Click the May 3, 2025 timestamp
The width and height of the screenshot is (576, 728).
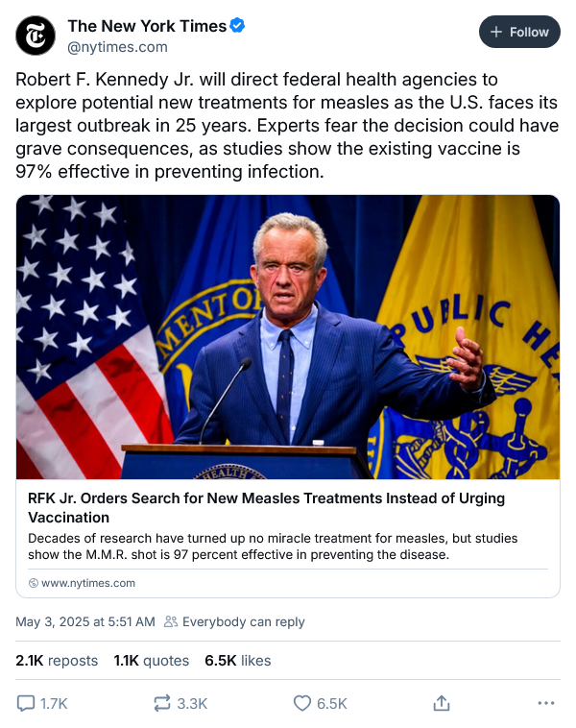(84, 621)
